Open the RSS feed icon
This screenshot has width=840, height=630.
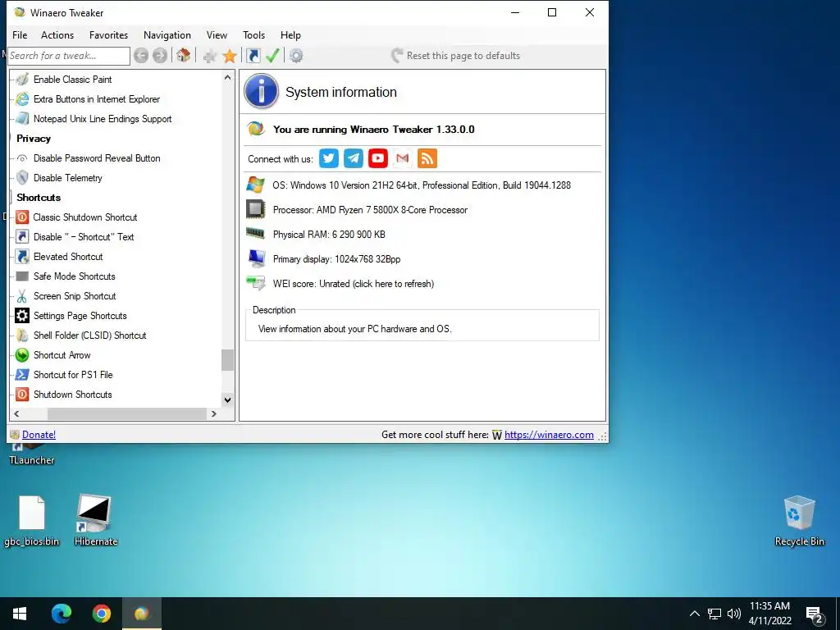click(427, 158)
